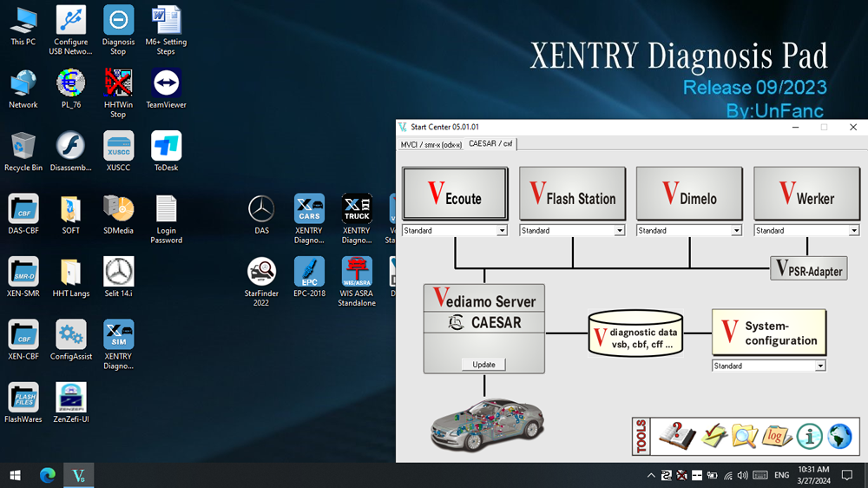The image size is (868, 488).
Task: Click the Vediamo Server CAESAR panel
Action: tap(483, 328)
